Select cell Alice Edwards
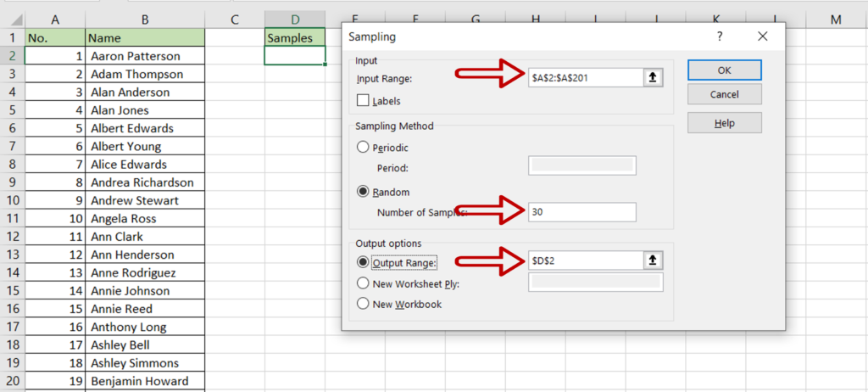 point(145,164)
